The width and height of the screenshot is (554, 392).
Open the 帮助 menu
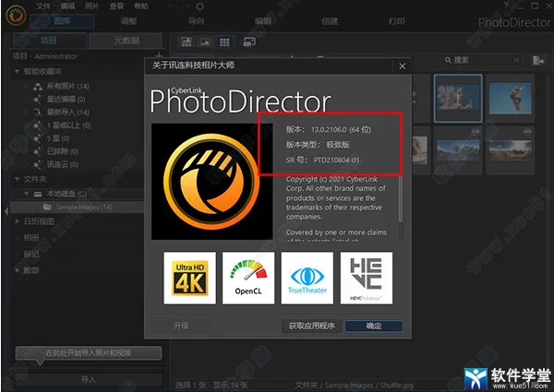141,6
